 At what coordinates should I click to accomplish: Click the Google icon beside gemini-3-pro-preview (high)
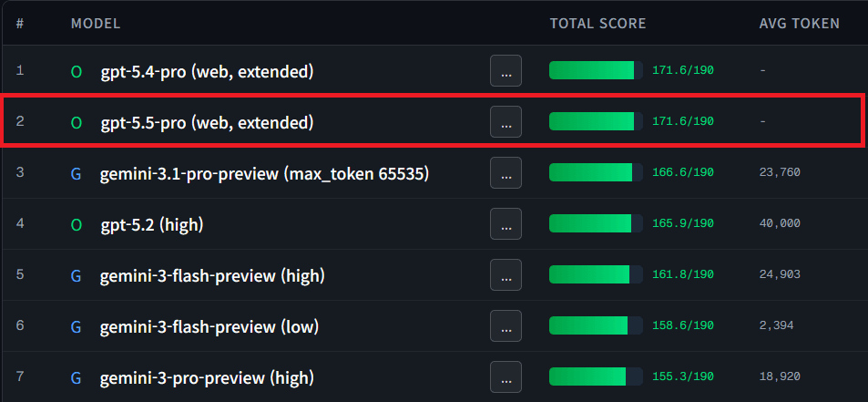click(x=77, y=377)
